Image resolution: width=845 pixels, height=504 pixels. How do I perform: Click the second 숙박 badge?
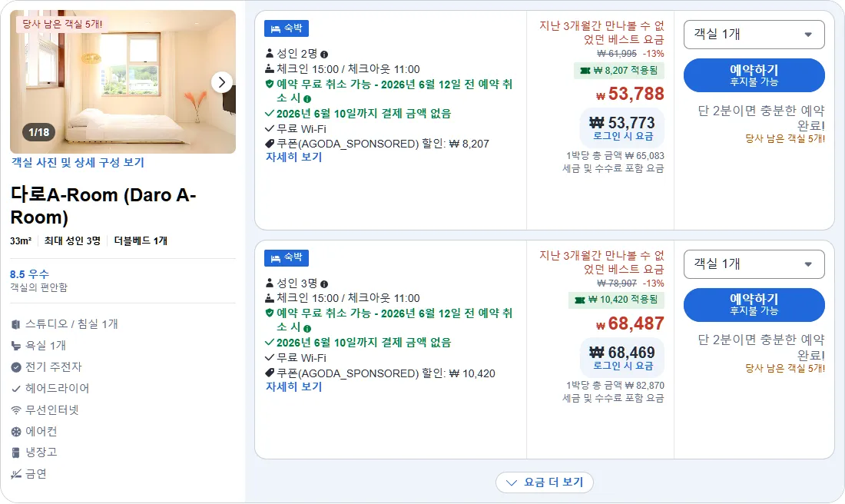287,258
